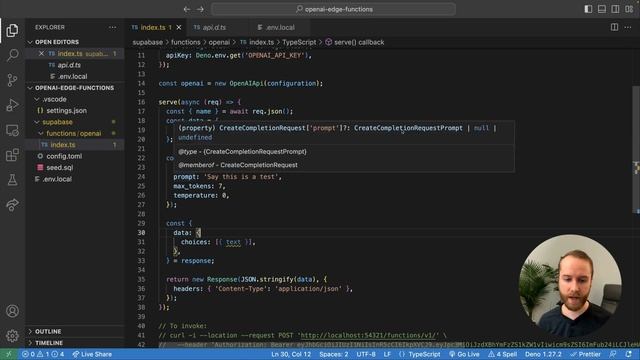640x360 pixels.
Task: Click Go Live in status bar
Action: click(x=464, y=354)
